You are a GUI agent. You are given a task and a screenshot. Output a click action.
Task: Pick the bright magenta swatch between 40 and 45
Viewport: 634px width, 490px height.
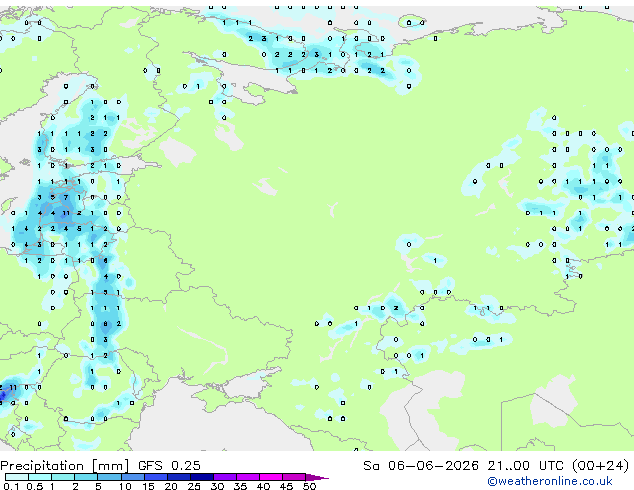(x=271, y=477)
